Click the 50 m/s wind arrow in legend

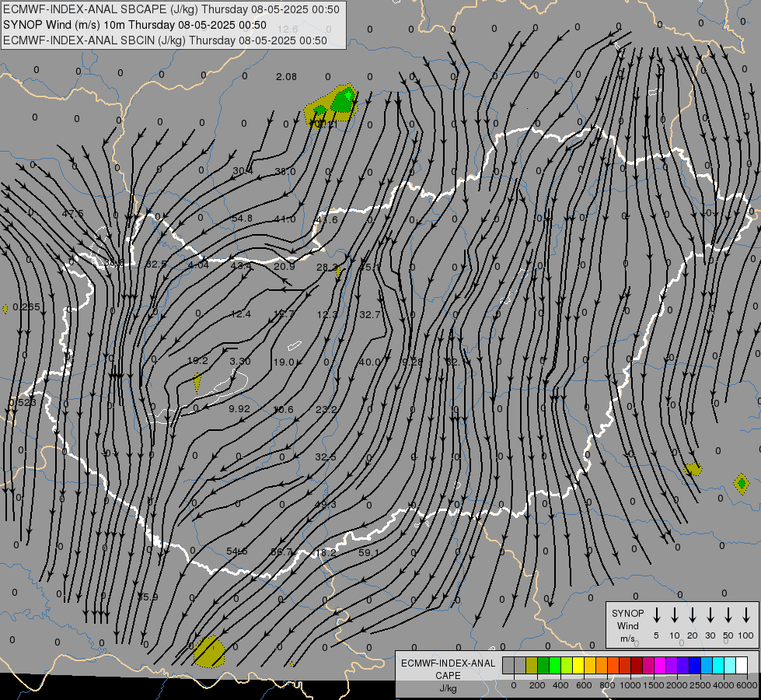[x=728, y=615]
